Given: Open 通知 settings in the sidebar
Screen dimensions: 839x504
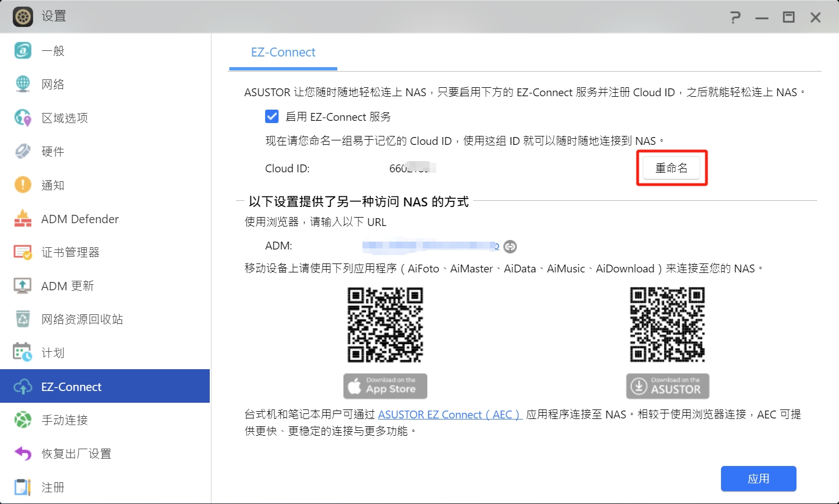Looking at the screenshot, I should point(105,185).
